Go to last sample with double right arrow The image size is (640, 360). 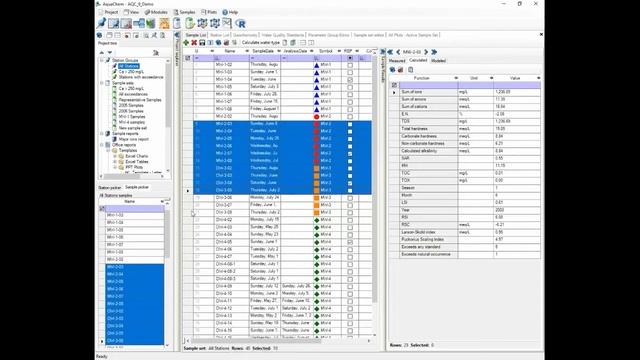pyautogui.click(x=434, y=52)
